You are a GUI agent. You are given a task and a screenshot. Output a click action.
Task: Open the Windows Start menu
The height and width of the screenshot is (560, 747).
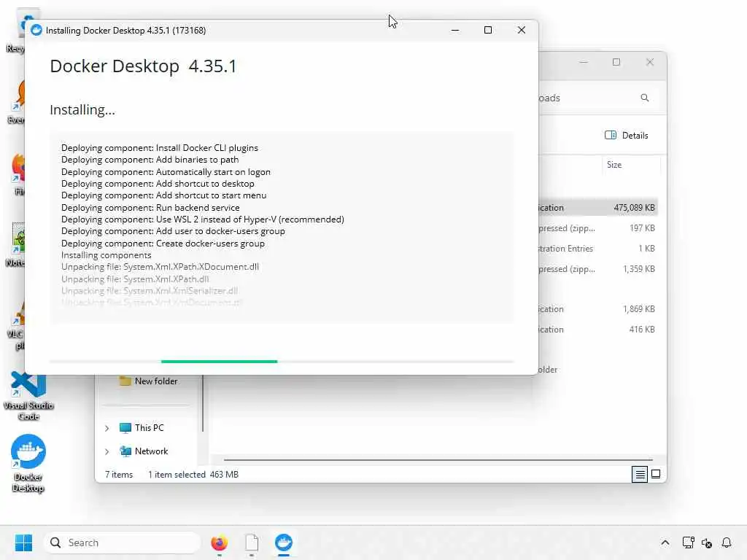(23, 542)
